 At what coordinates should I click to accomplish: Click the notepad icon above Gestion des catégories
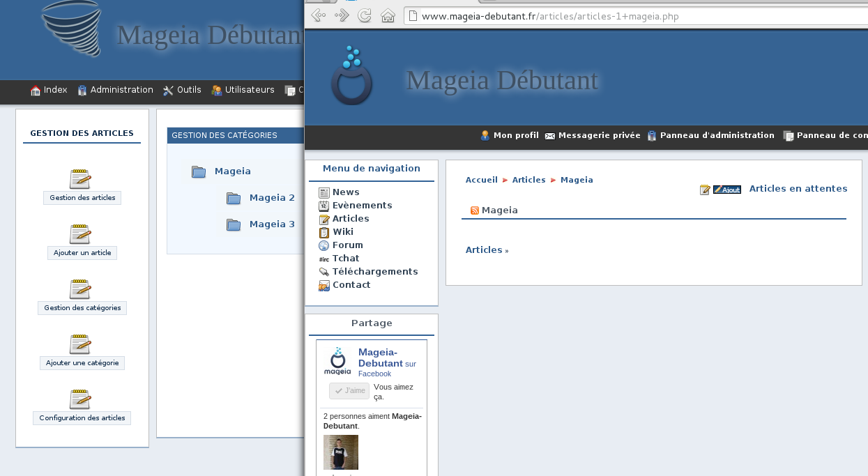click(x=81, y=289)
